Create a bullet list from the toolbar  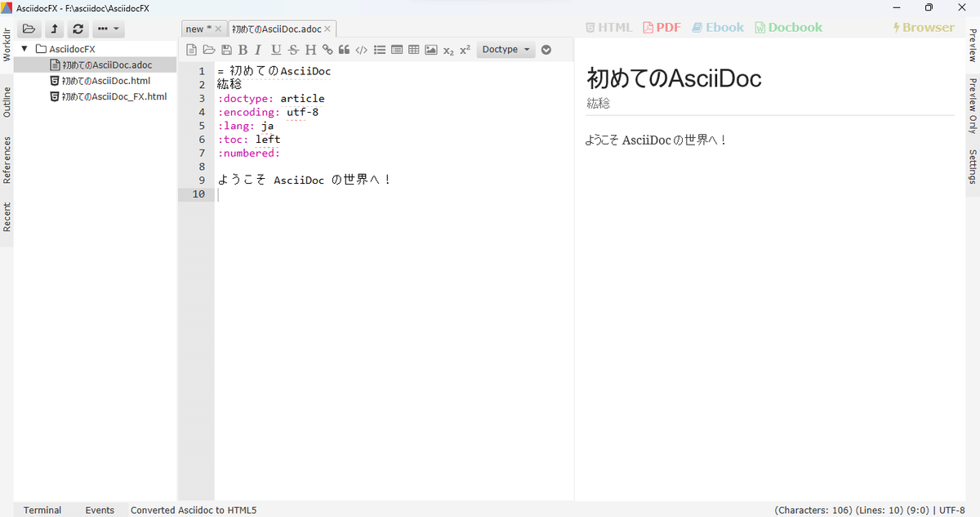[379, 49]
